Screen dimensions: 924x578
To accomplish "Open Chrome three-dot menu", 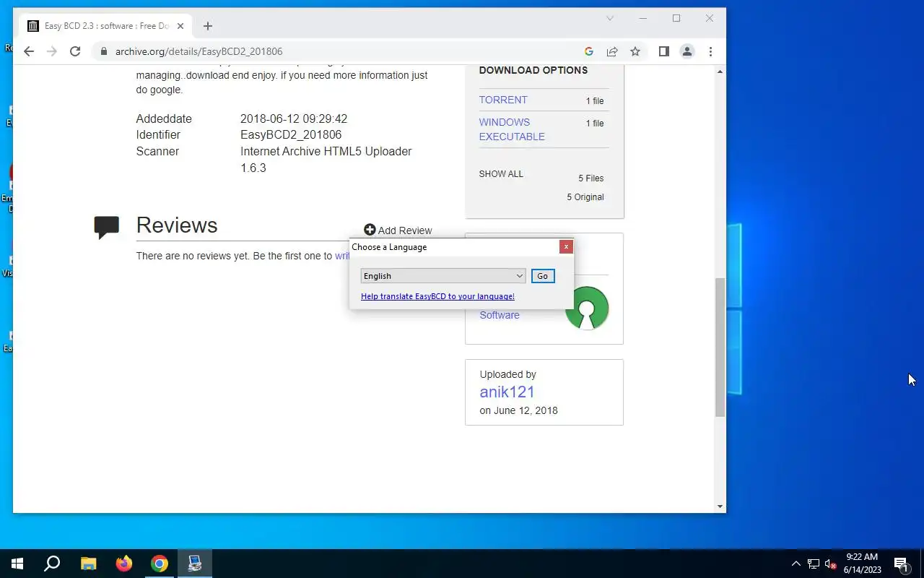I will click(710, 51).
